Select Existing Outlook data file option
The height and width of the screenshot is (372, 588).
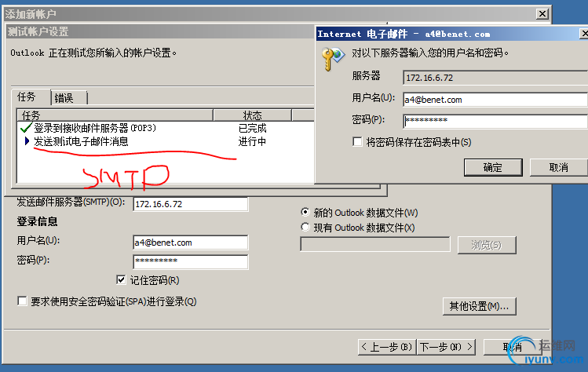[x=305, y=228]
